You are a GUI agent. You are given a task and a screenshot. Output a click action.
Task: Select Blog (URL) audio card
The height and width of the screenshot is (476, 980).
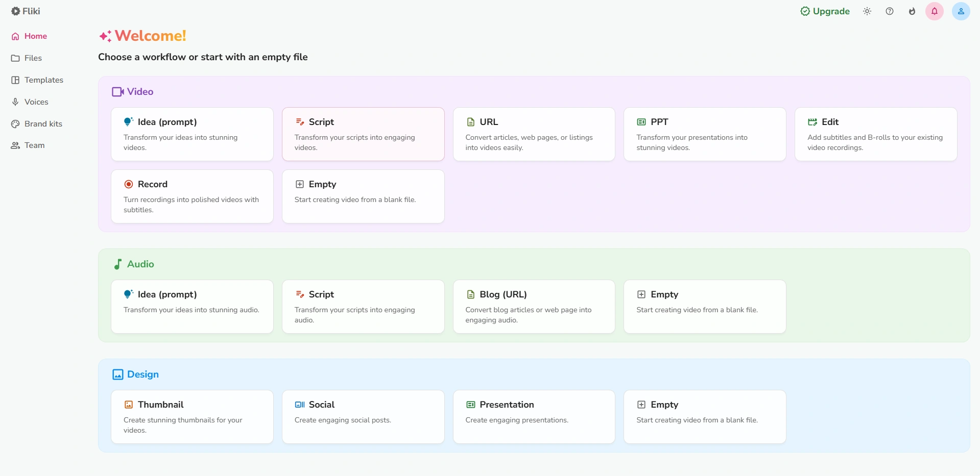534,307
